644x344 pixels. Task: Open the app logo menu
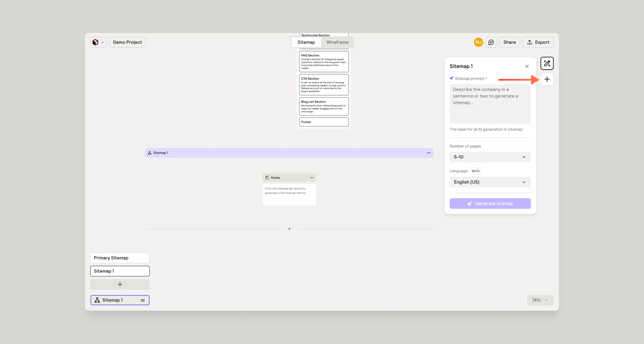pos(99,42)
